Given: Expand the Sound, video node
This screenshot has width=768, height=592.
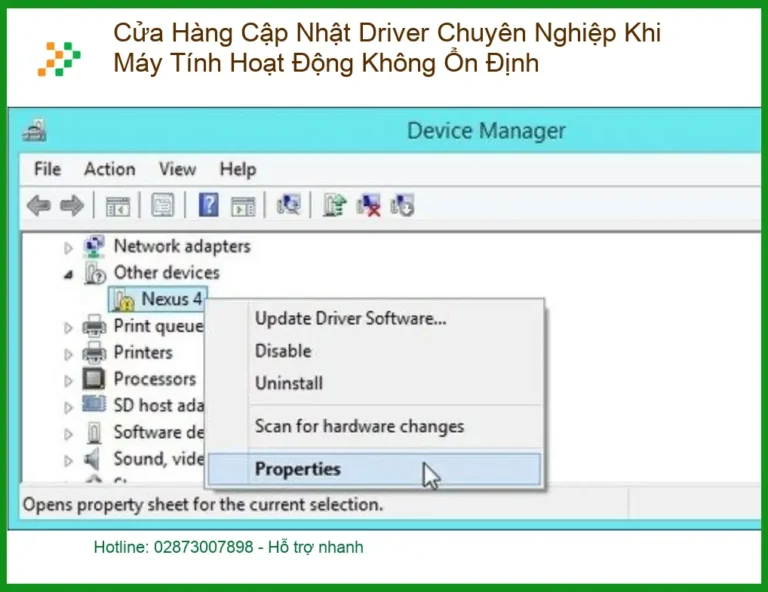Looking at the screenshot, I should click(x=68, y=460).
